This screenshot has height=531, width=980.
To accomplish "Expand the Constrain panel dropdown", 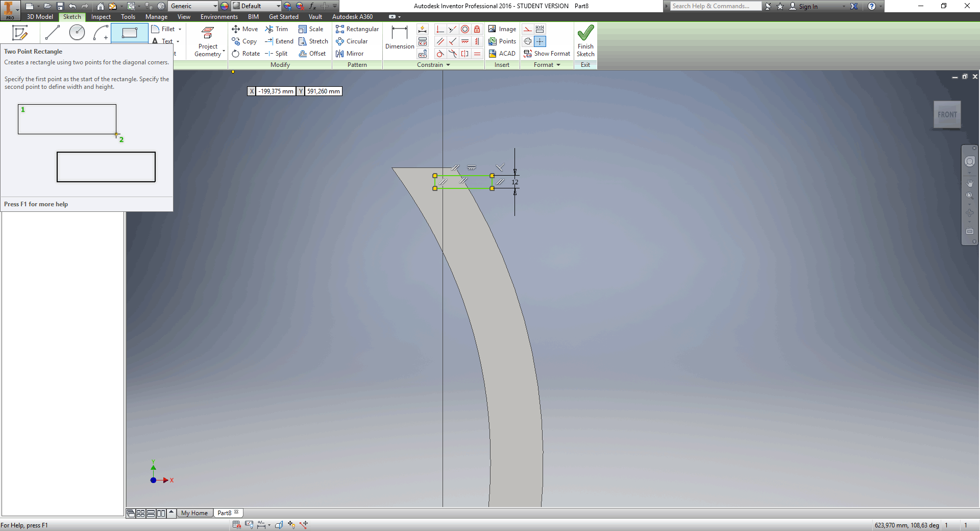I will [x=448, y=65].
